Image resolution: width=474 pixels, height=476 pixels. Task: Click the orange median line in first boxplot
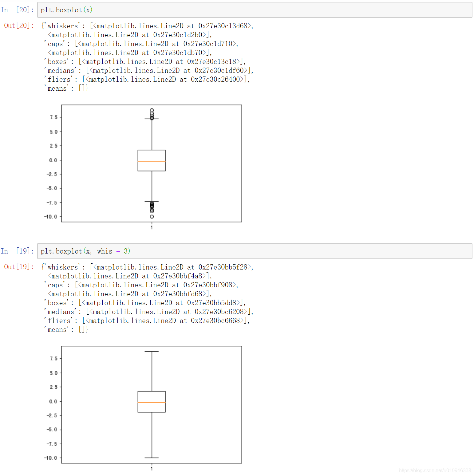coord(152,161)
